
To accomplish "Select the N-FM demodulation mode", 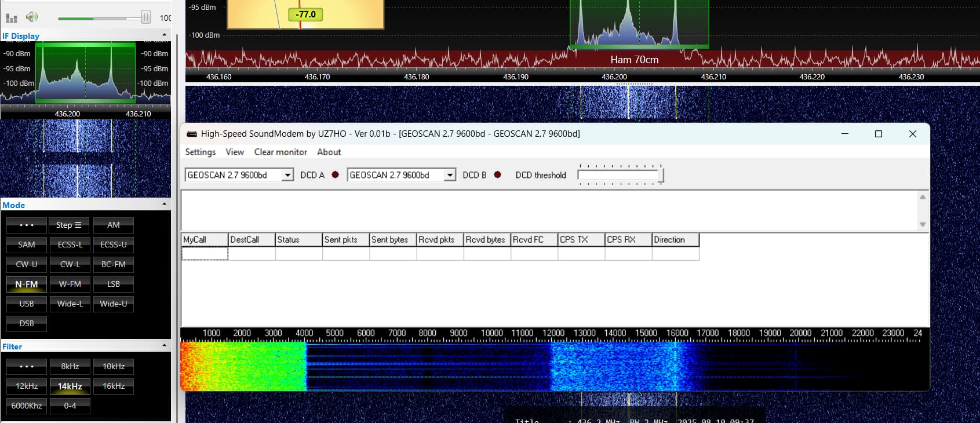I will (x=27, y=284).
